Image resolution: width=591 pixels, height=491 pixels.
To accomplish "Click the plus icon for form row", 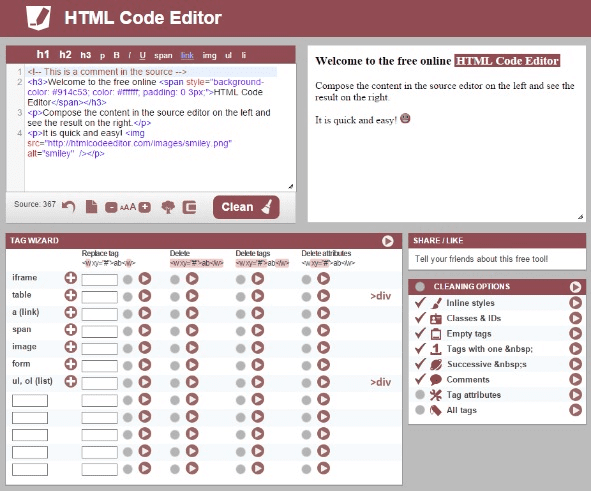I will (70, 364).
